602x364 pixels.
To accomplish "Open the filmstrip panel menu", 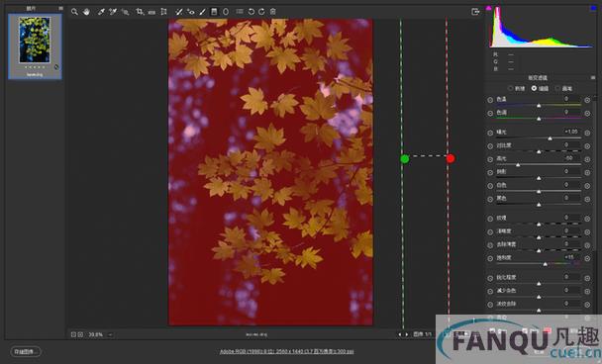I will 60,8.
